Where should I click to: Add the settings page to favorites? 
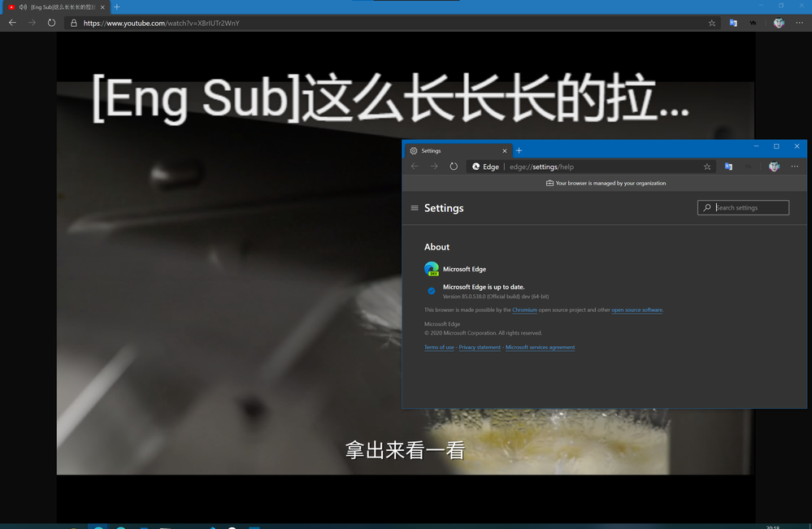pyautogui.click(x=707, y=167)
